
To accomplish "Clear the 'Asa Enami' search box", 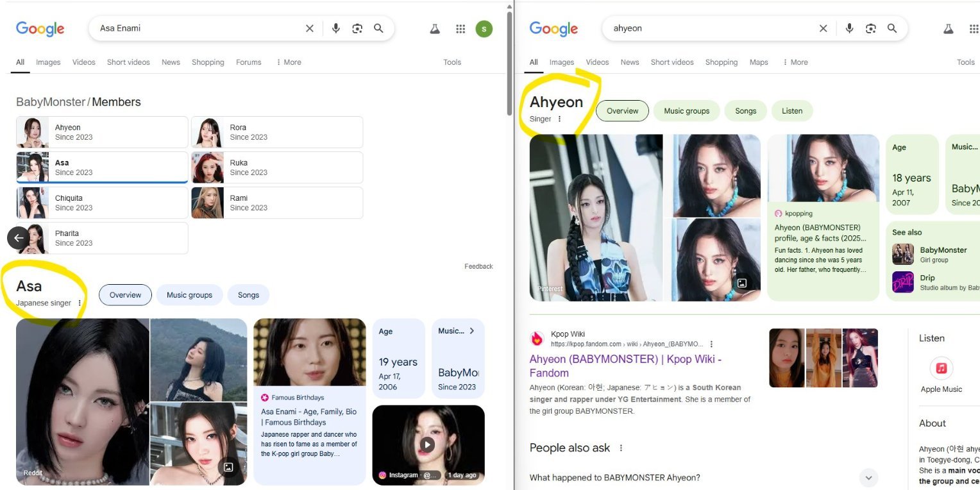I will click(310, 28).
